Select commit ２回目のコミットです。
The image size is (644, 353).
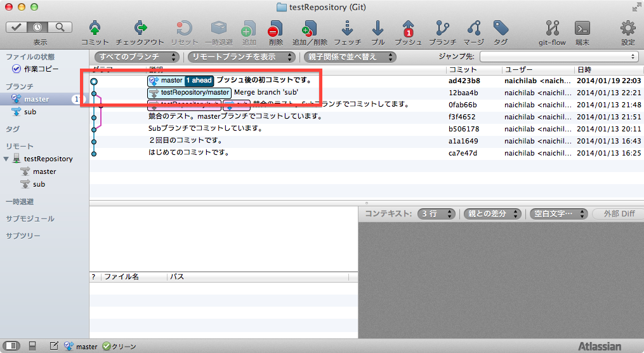[x=186, y=140]
